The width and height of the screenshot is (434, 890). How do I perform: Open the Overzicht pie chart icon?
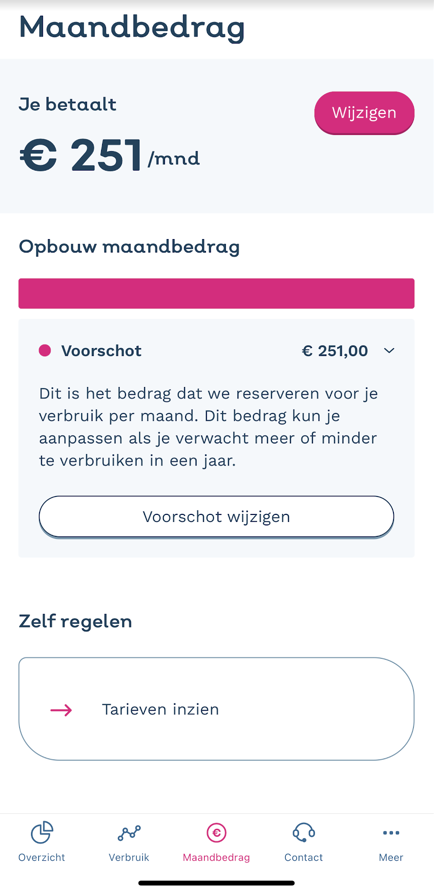(x=41, y=833)
